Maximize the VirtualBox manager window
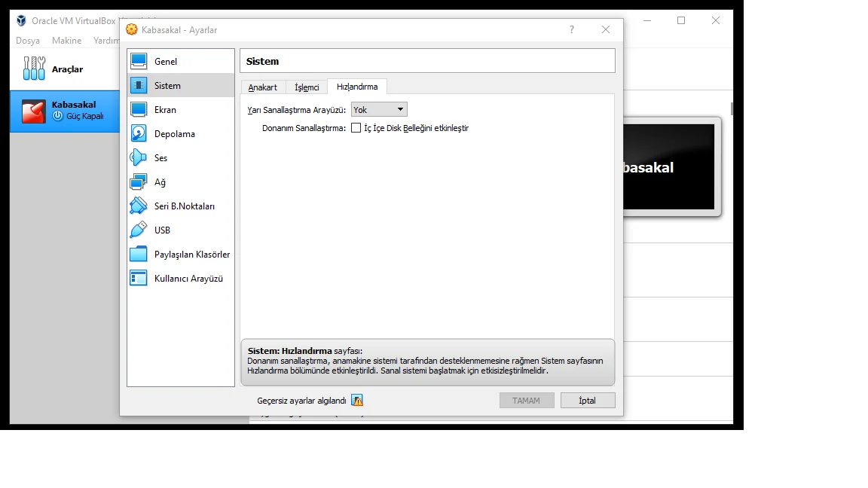 click(681, 20)
